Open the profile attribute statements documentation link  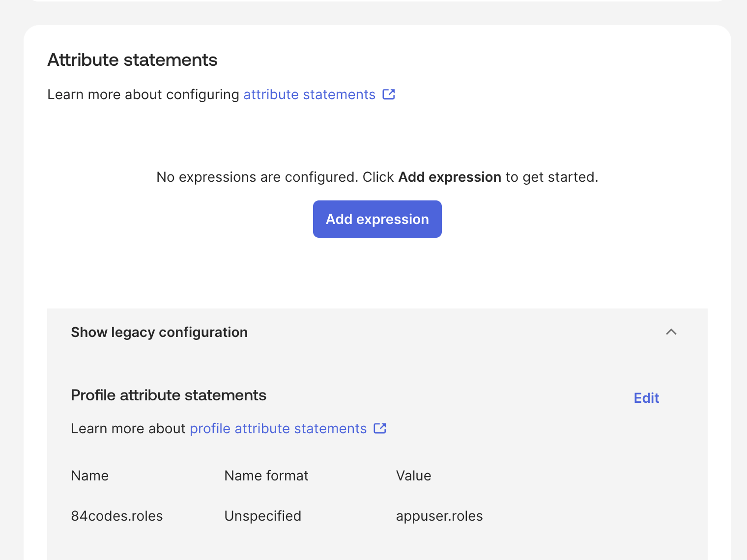tap(278, 428)
